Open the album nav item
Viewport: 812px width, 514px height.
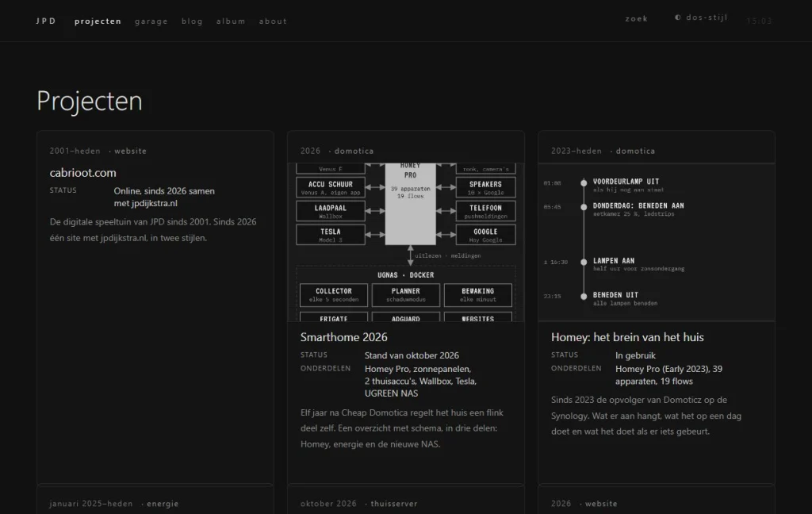[x=231, y=21]
